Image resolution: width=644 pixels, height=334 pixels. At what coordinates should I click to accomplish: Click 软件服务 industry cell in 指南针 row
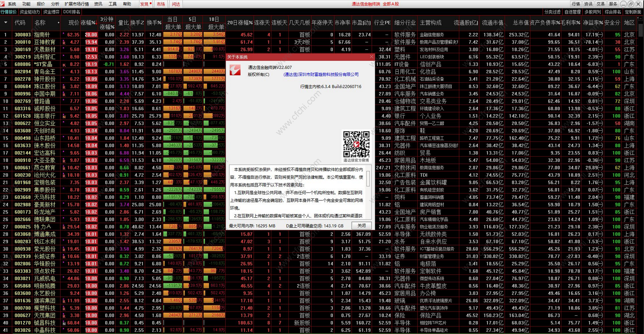[x=405, y=35]
